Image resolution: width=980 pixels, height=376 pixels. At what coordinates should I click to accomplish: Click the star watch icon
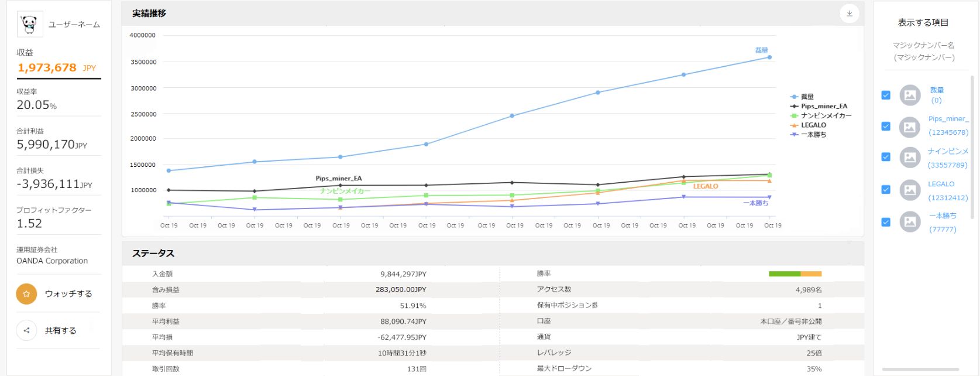click(x=26, y=294)
